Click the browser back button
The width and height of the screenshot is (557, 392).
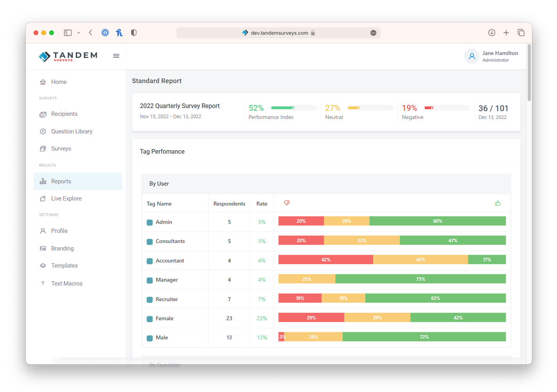(x=91, y=32)
